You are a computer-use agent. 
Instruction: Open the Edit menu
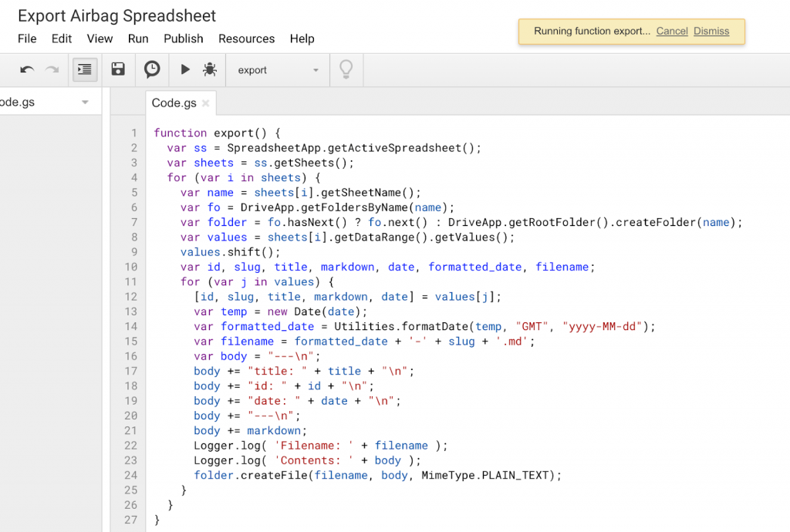coord(62,39)
